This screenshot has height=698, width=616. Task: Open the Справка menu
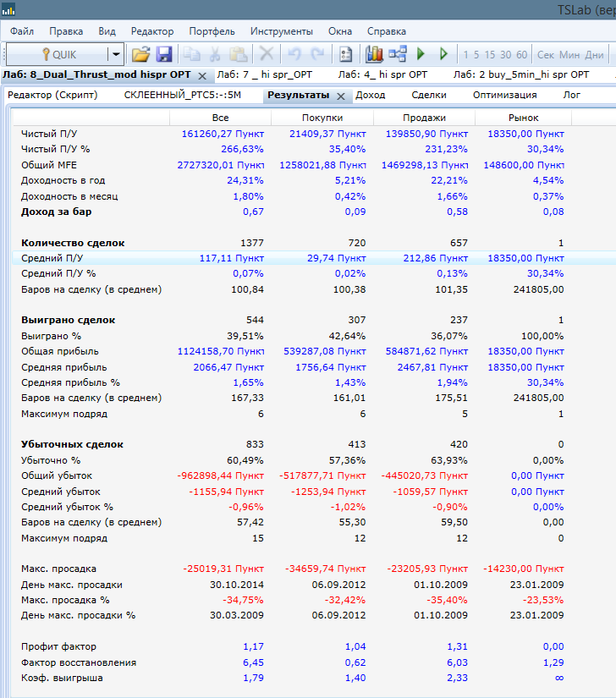pyautogui.click(x=387, y=31)
